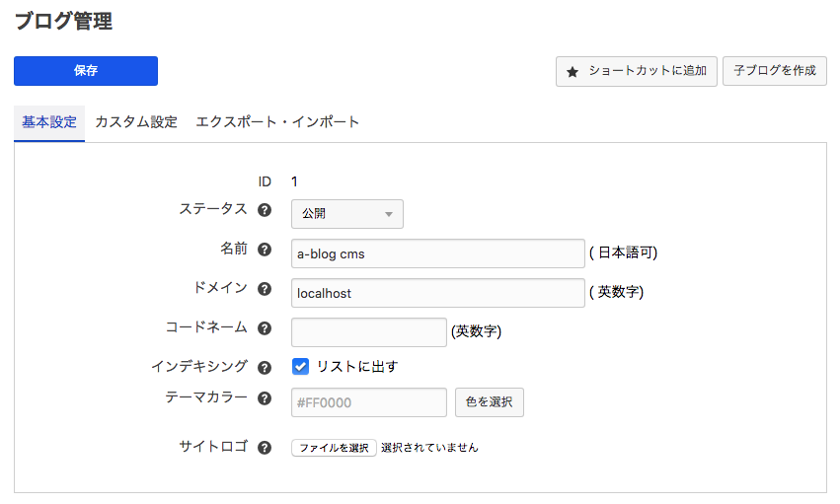Image resolution: width=840 pixels, height=504 pixels.
Task: Click star icon in ショートカットに追加 button
Action: pyautogui.click(x=573, y=72)
